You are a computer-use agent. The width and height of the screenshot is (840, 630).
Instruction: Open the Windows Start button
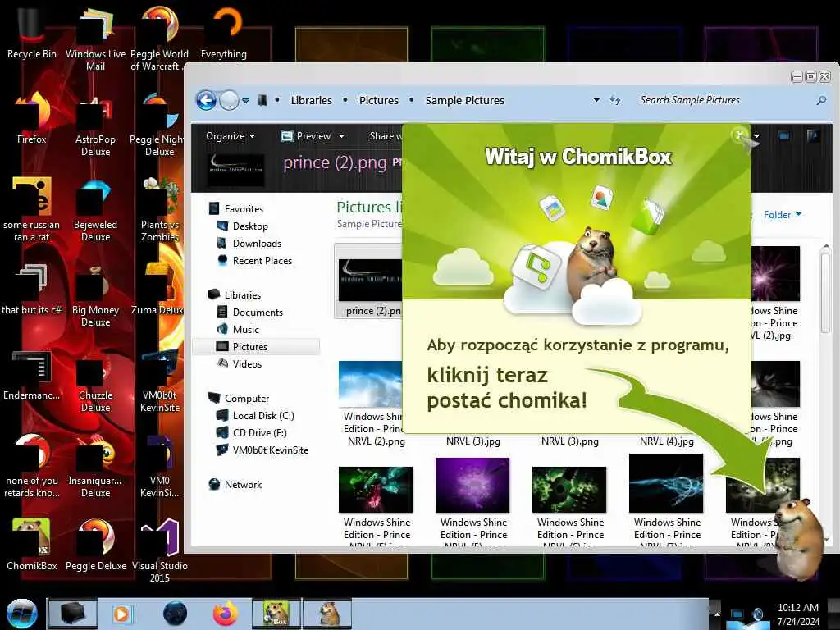coord(21,614)
